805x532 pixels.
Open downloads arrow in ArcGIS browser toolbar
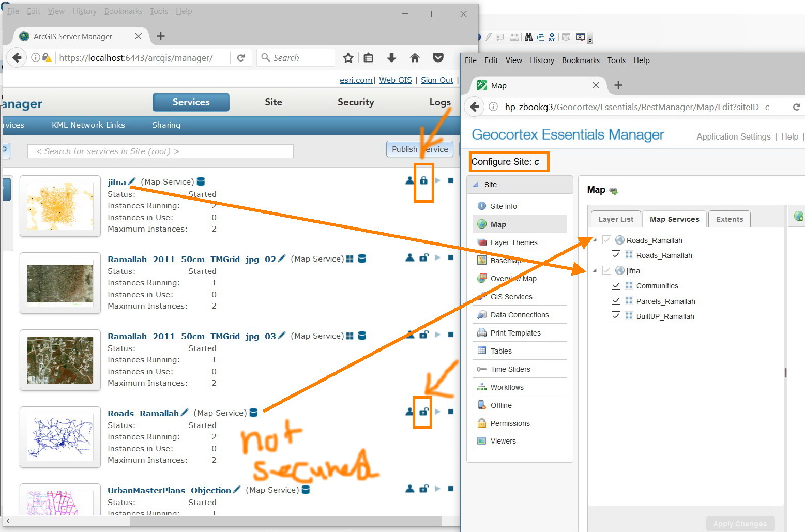click(391, 58)
